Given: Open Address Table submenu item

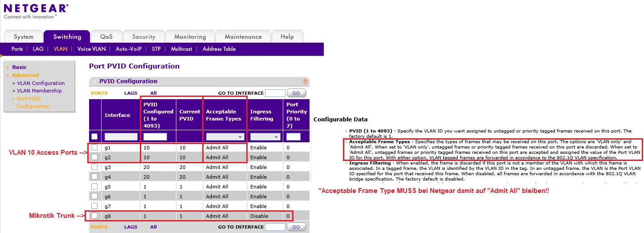Looking at the screenshot, I should tap(219, 49).
